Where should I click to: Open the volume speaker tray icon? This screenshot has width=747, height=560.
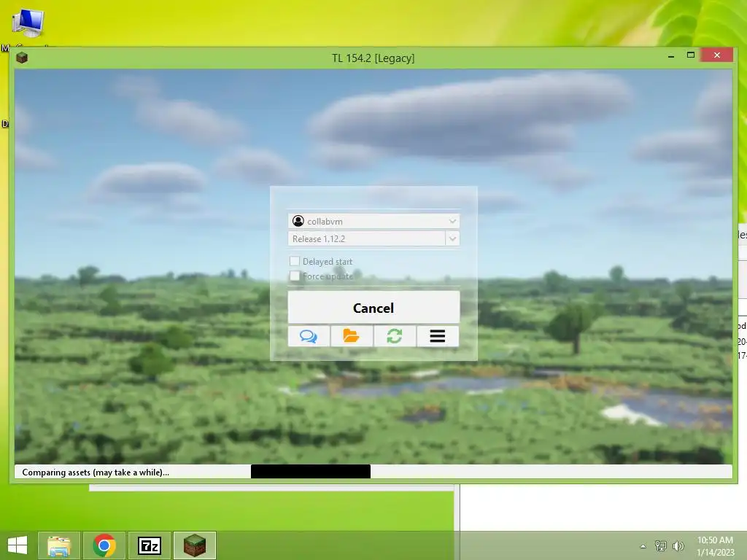pos(678,545)
